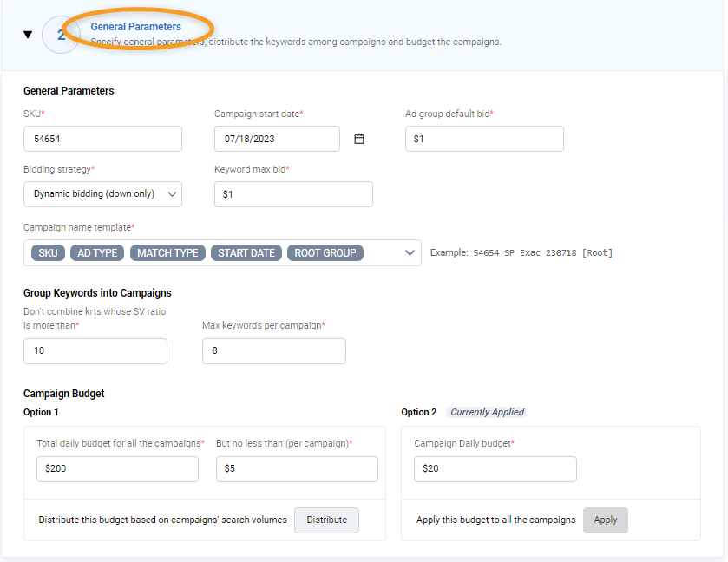Click the Distribute budget button
Viewport: 728px width, 562px height.
pos(326,520)
